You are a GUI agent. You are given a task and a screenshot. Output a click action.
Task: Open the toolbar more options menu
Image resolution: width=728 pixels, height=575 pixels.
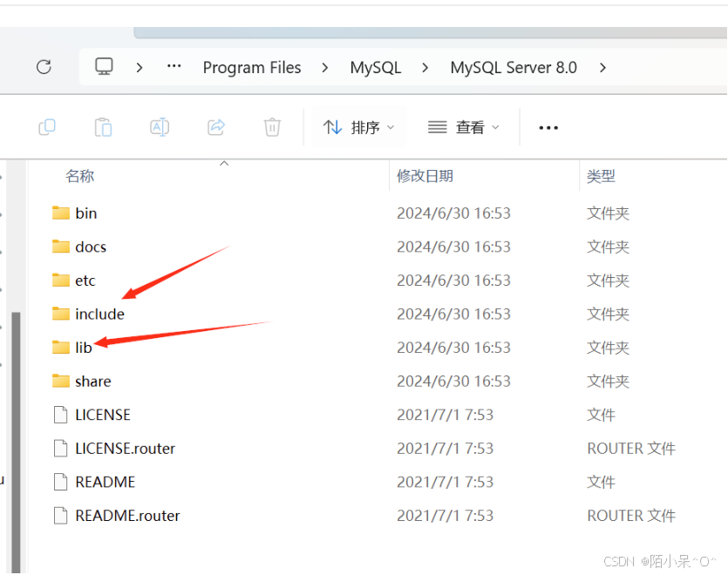click(x=548, y=127)
